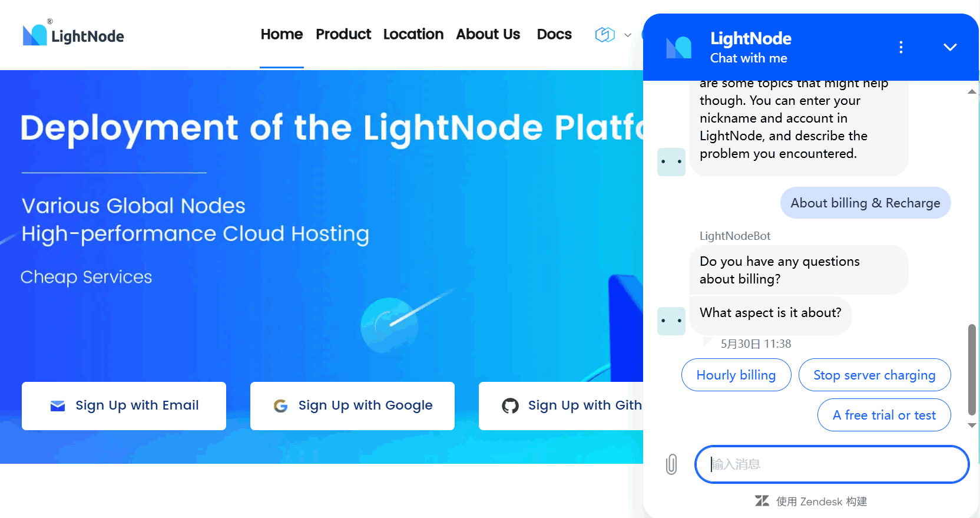Screen dimensions: 980x518
Task: Click the Google logo icon
Action: [x=281, y=405]
